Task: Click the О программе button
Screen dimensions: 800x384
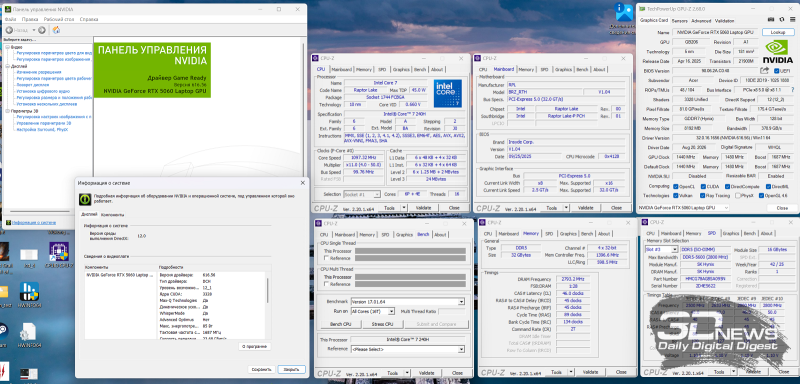Action: (255, 347)
